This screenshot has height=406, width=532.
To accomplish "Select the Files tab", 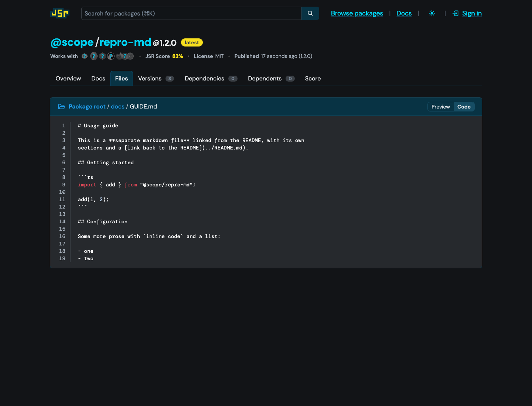I will (x=122, y=79).
